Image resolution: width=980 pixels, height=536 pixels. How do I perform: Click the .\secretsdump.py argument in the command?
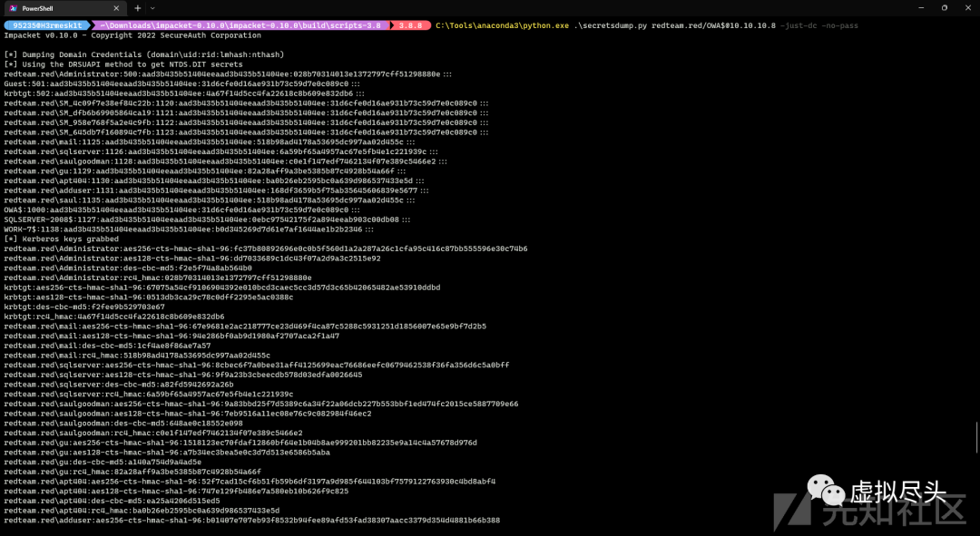click(x=611, y=25)
